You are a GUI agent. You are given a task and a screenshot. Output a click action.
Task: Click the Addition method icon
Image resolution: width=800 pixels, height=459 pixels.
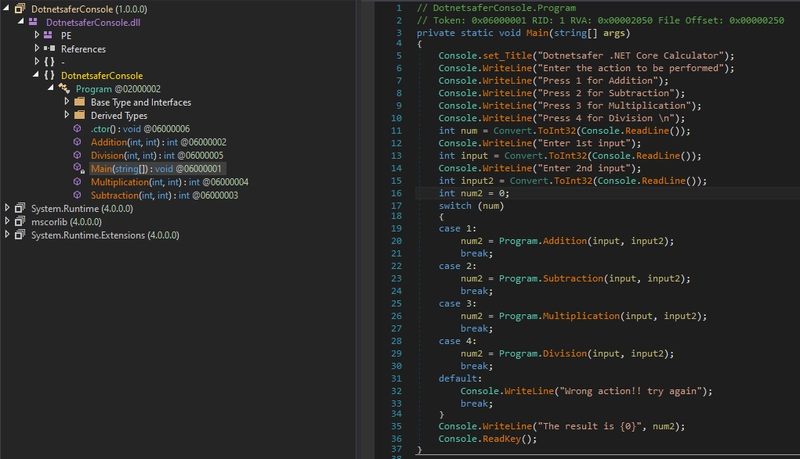77,142
